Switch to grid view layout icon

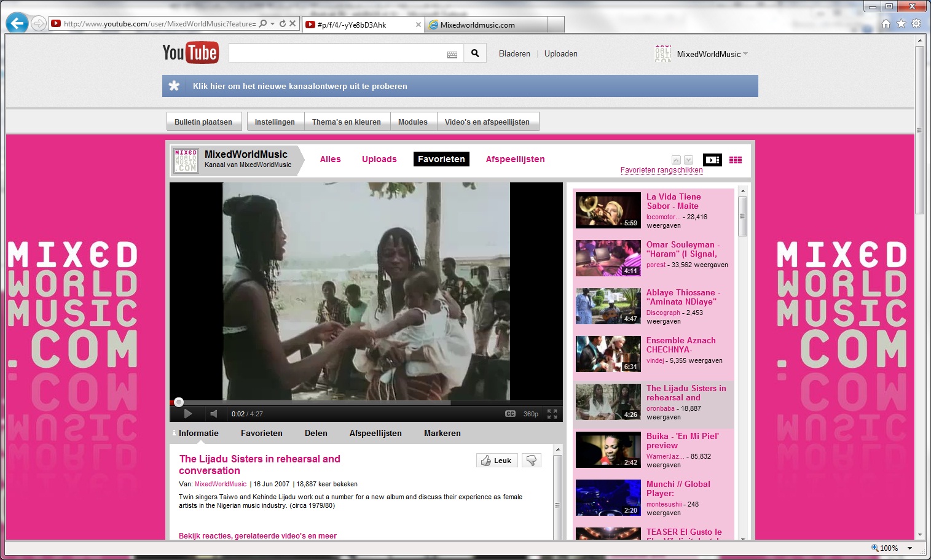736,160
